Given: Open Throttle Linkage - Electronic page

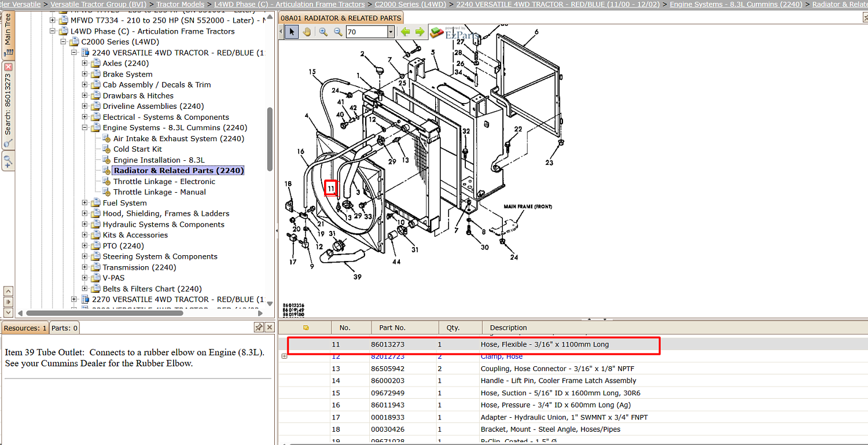Looking at the screenshot, I should pos(164,181).
